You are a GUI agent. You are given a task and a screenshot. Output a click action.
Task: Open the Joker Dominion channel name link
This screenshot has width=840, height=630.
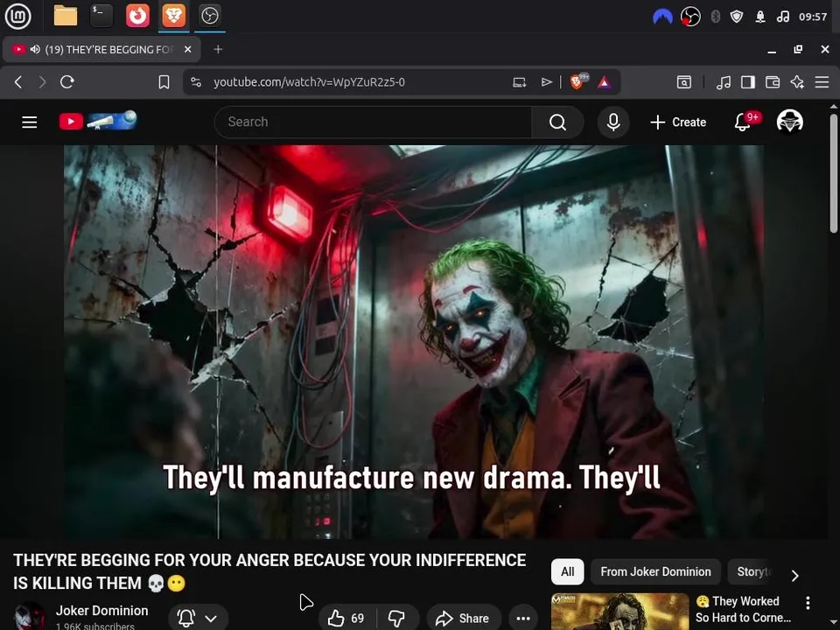pyautogui.click(x=101, y=611)
